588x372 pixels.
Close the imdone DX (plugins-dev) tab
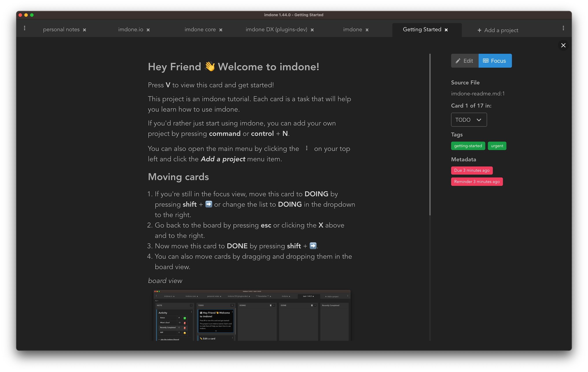[x=312, y=30]
